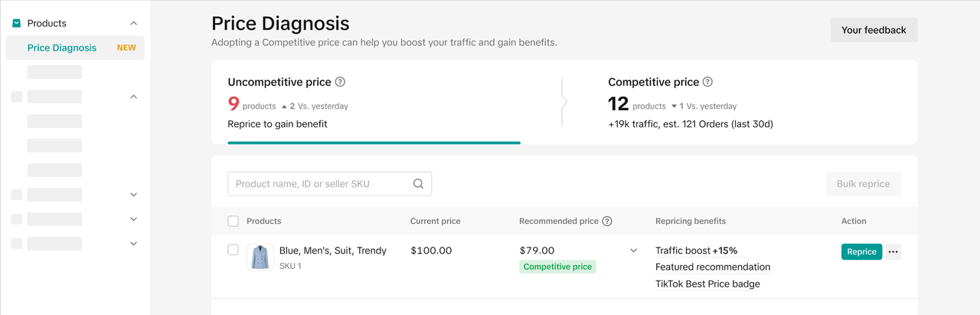Click help icon beside Competitive price heading
Viewport: 980px width, 315px height.
point(708,82)
